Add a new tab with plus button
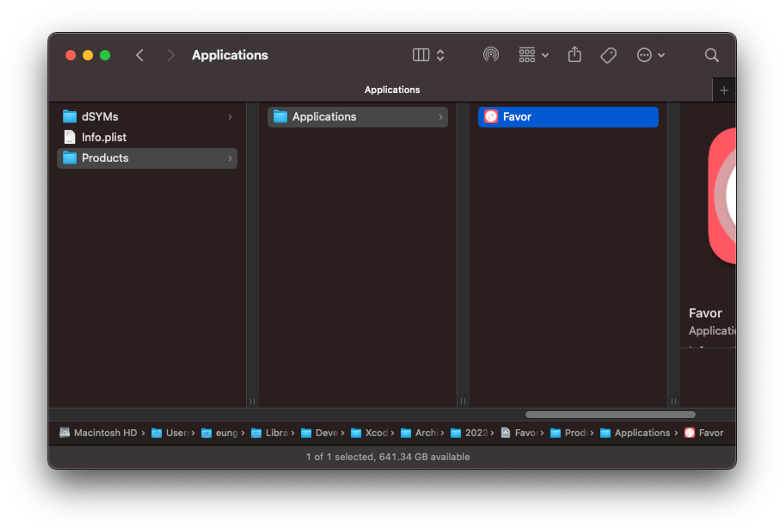Viewport: 784px width, 532px height. (x=724, y=91)
